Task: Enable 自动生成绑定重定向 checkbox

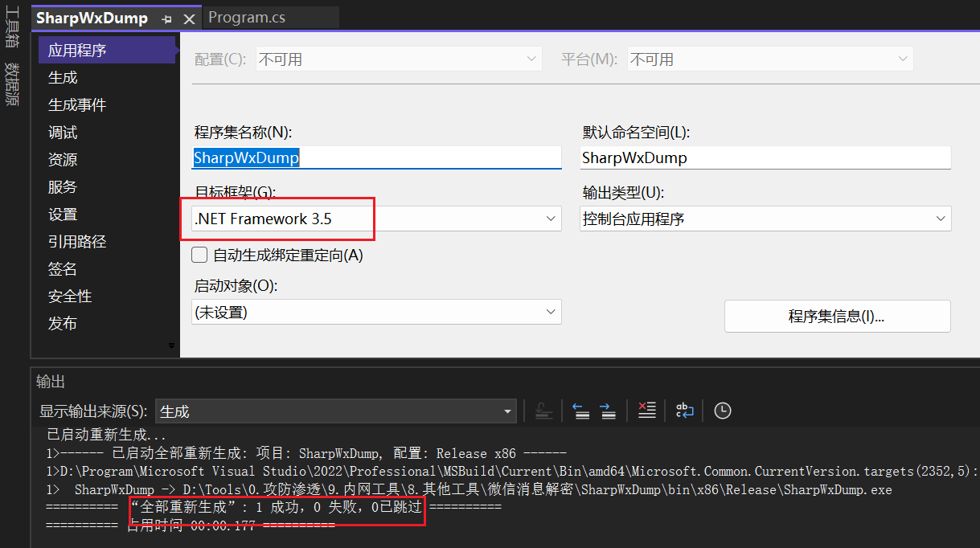Action: (199, 256)
